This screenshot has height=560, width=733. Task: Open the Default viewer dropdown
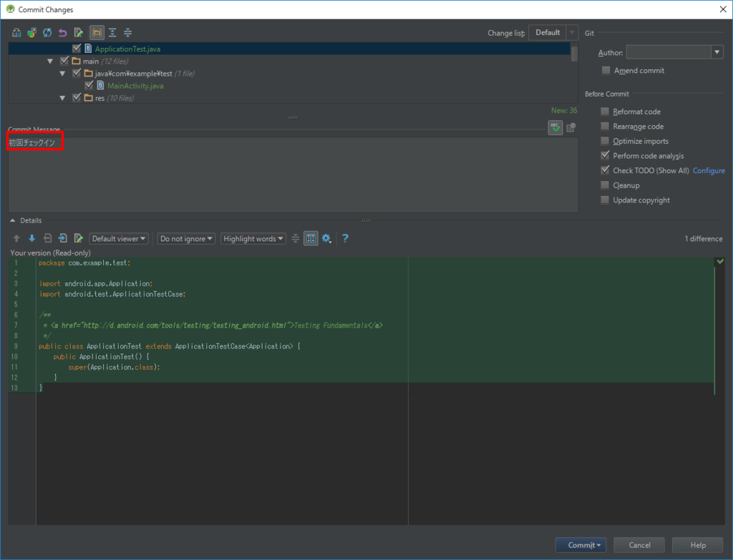click(x=119, y=239)
